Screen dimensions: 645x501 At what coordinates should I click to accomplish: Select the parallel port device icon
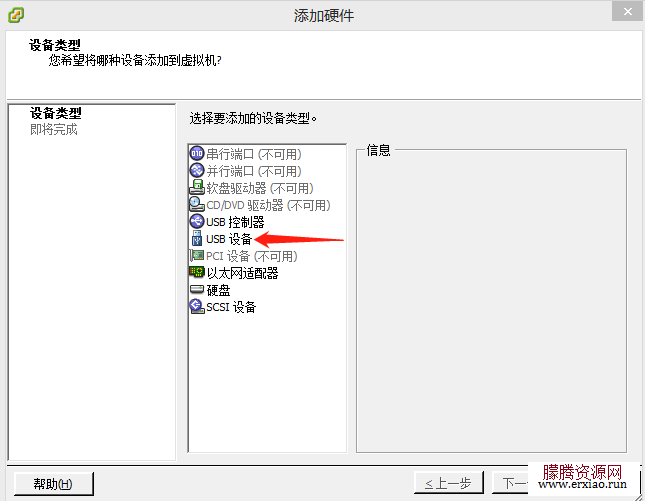coord(197,170)
